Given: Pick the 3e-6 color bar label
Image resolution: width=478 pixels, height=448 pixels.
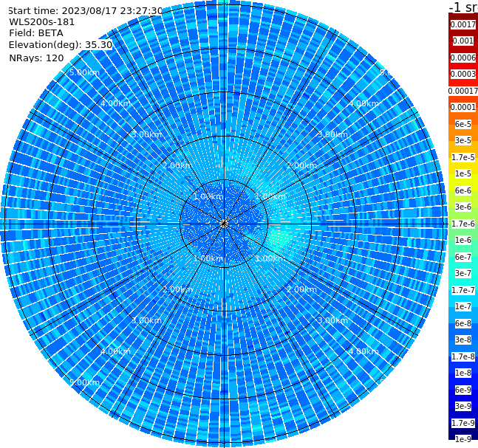Looking at the screenshot, I should click(463, 207).
